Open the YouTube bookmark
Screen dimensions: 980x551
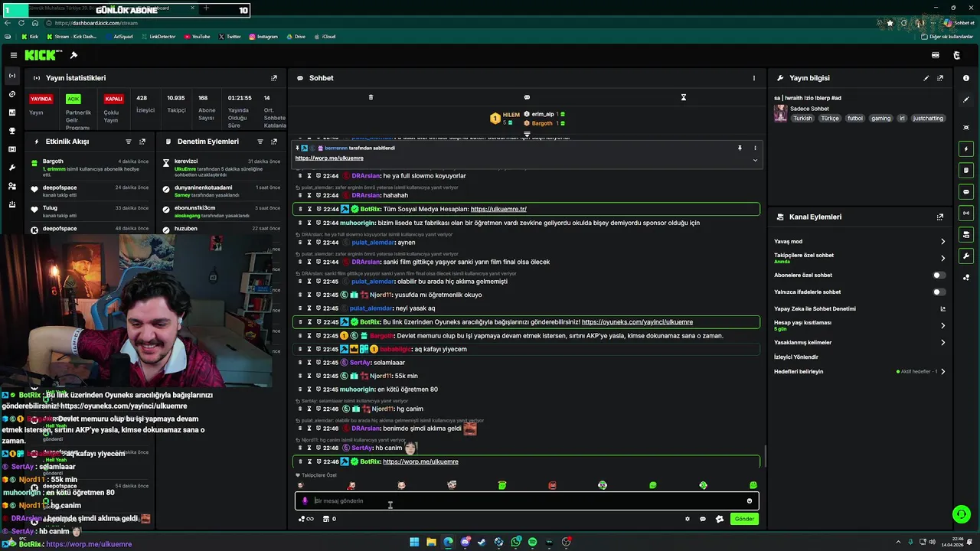(197, 37)
